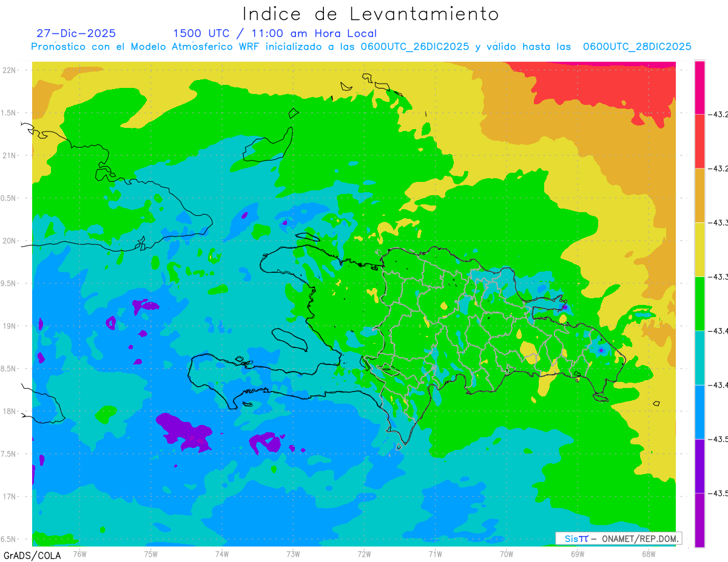
Task: Click the '0600UTC_26DIC2025' initialization time
Action: (414, 47)
